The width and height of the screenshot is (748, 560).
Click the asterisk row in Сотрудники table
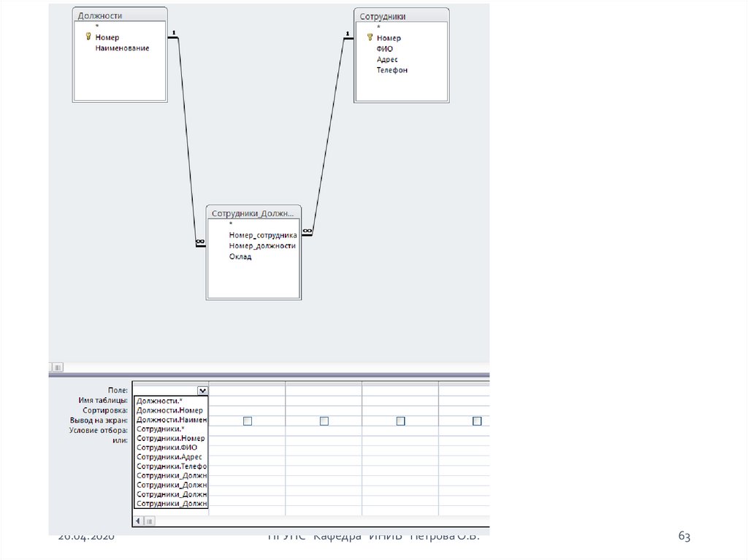coord(378,27)
